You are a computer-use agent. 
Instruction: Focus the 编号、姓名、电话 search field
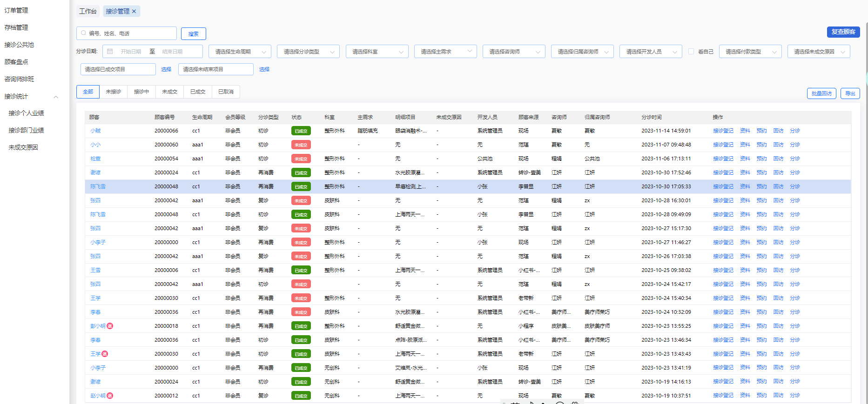(127, 33)
